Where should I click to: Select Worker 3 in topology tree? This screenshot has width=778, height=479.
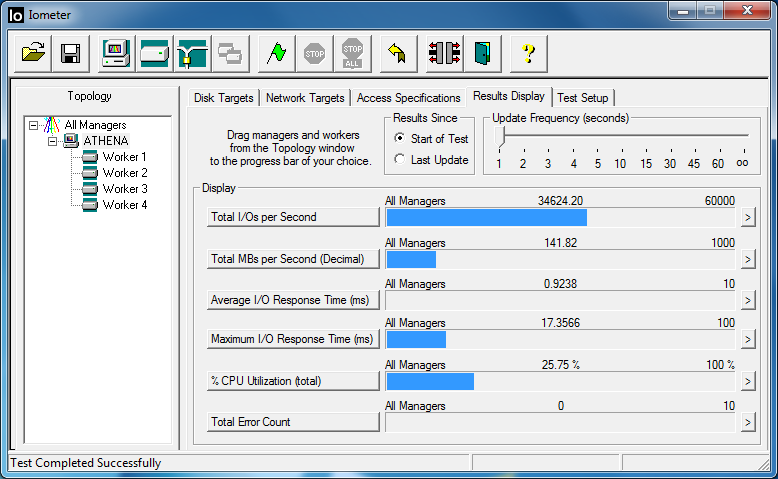[x=125, y=189]
